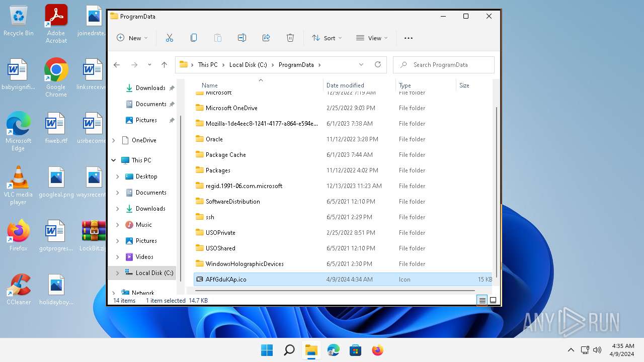The height and width of the screenshot is (362, 644).
Task: Click the Search ProgramData field
Action: 444,64
